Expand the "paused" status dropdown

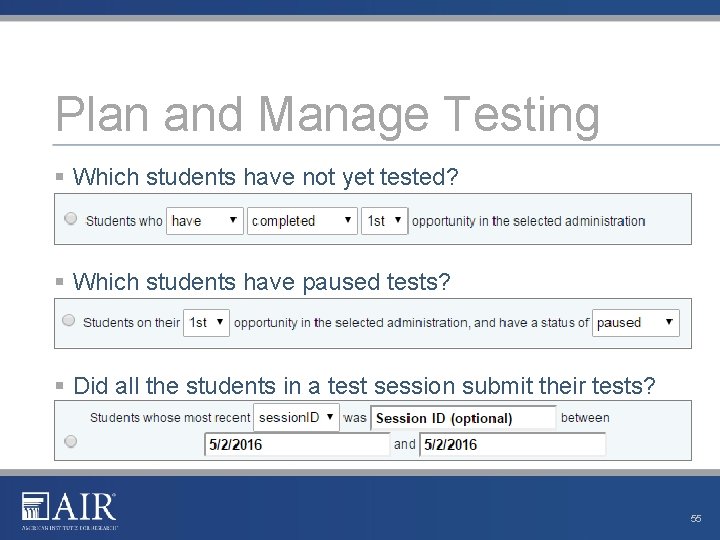click(635, 322)
